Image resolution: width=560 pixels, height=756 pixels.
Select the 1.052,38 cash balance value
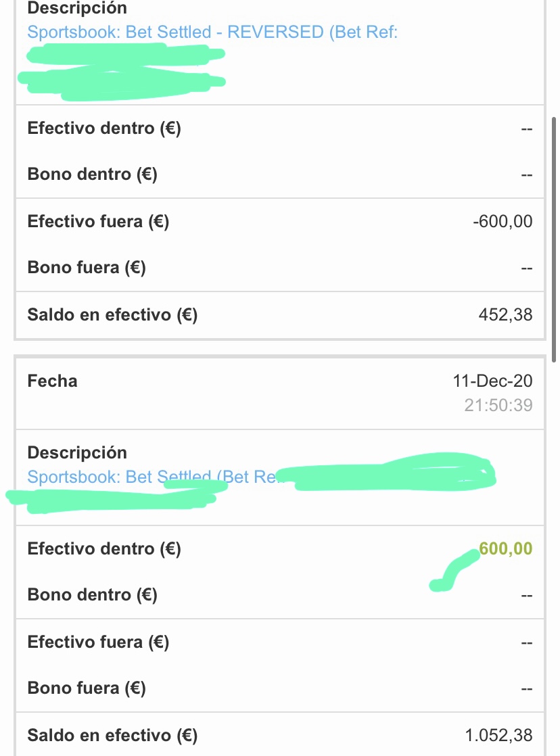[498, 735]
